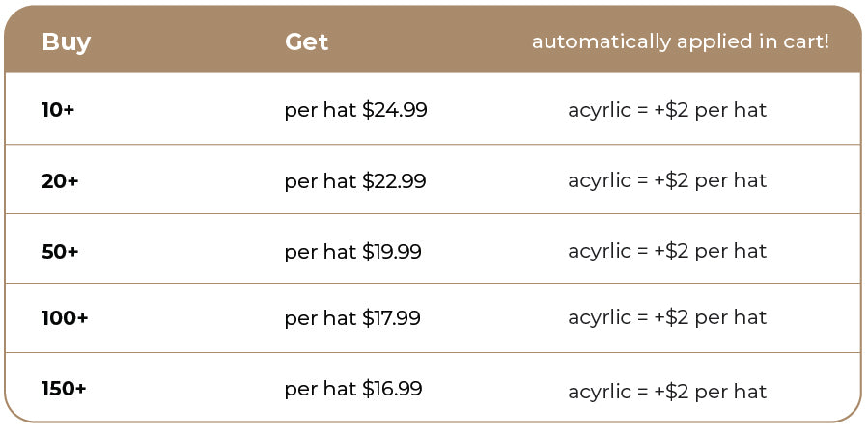Select the "per hat $19.99" price
The height and width of the screenshot is (436, 868).
point(352,251)
